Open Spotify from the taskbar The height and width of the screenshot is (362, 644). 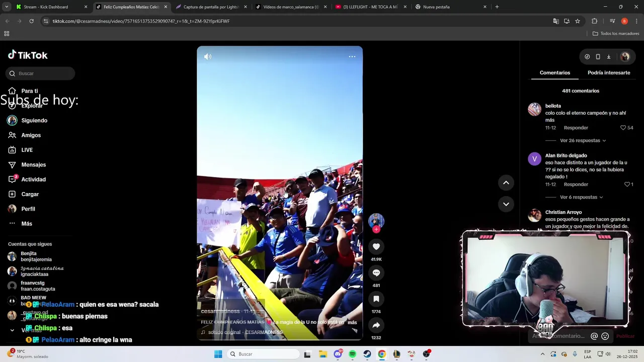pyautogui.click(x=352, y=354)
